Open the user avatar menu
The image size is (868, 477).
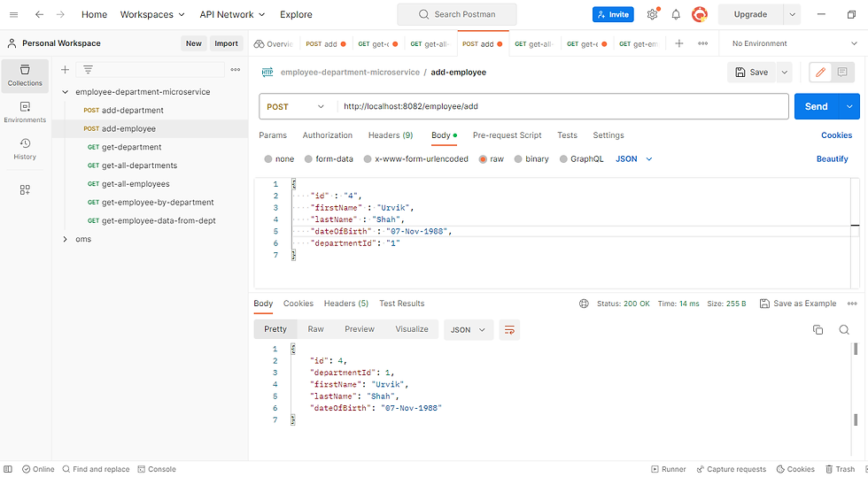click(x=700, y=14)
